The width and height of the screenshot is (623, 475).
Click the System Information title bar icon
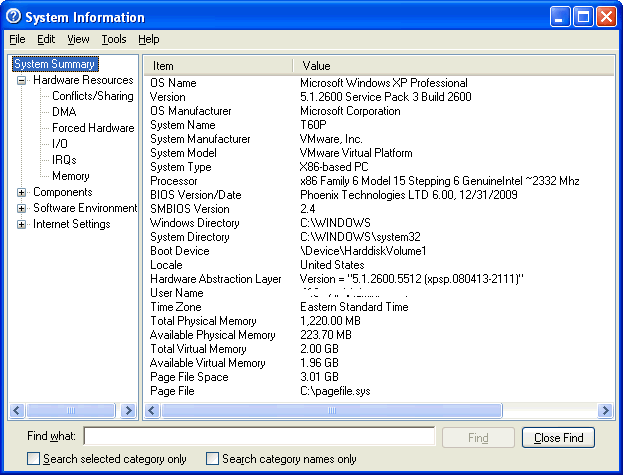14,17
